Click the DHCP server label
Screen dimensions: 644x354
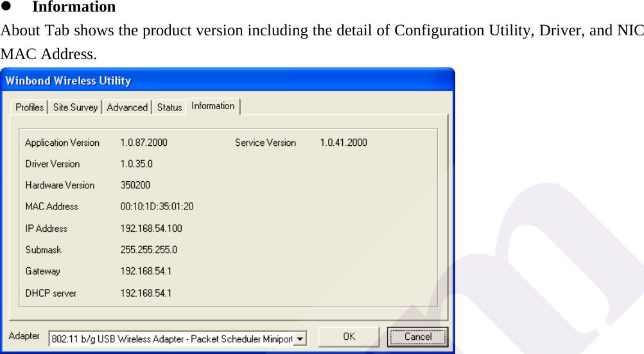[x=51, y=293]
